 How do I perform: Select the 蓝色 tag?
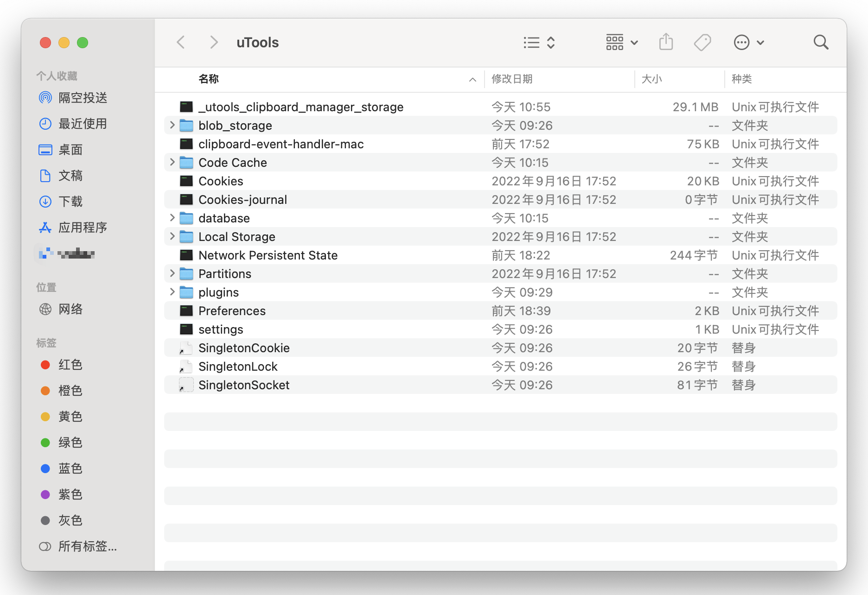pos(61,468)
